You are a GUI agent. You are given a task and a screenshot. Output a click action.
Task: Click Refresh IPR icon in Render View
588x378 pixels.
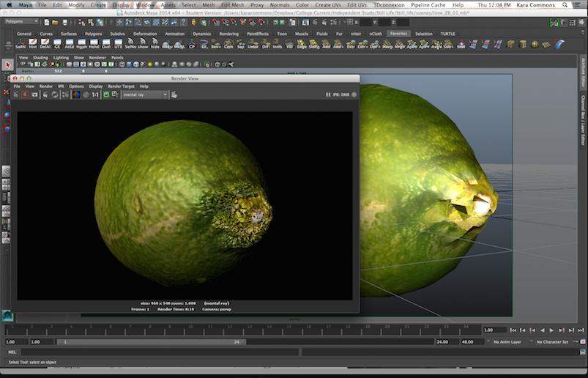click(55, 94)
